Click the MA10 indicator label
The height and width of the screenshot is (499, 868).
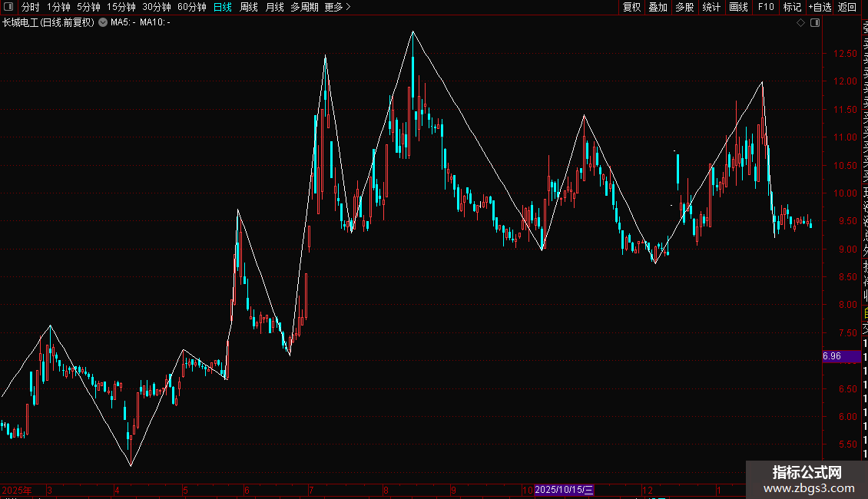[x=155, y=22]
